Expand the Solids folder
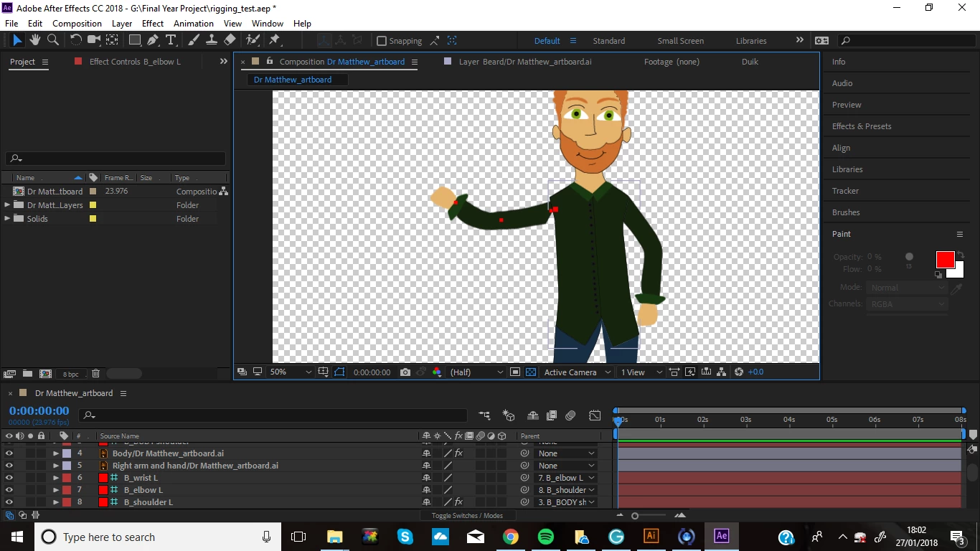The height and width of the screenshot is (551, 980). pos(7,219)
